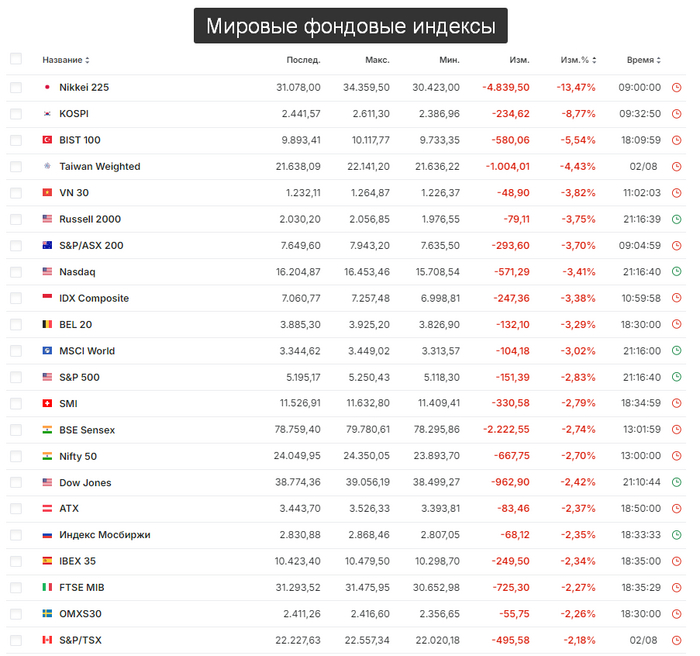Image resolution: width=700 pixels, height=656 pixels.
Task: Click the clock icon in BEL 20 row
Action: (676, 324)
